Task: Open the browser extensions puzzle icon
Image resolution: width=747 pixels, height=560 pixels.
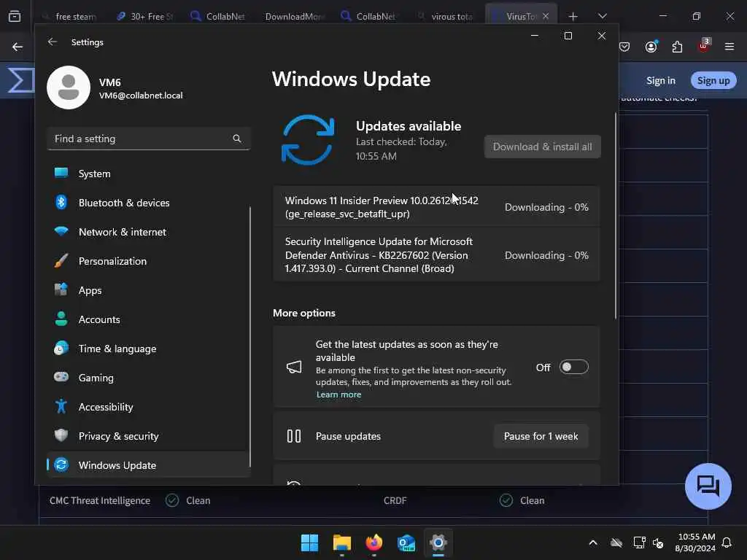Action: pyautogui.click(x=677, y=47)
